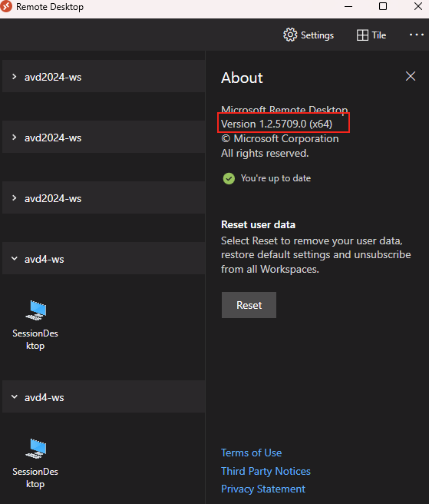Expand the first avd2024-ws workspace chevron
Viewport: 429px width, 504px height.
pyautogui.click(x=14, y=77)
